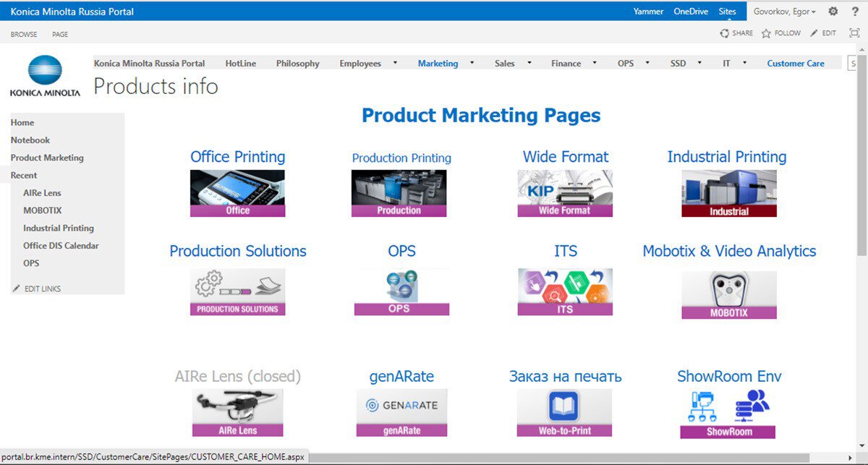The height and width of the screenshot is (465, 868).
Task: Open the HotLine navigation item
Action: pos(241,64)
